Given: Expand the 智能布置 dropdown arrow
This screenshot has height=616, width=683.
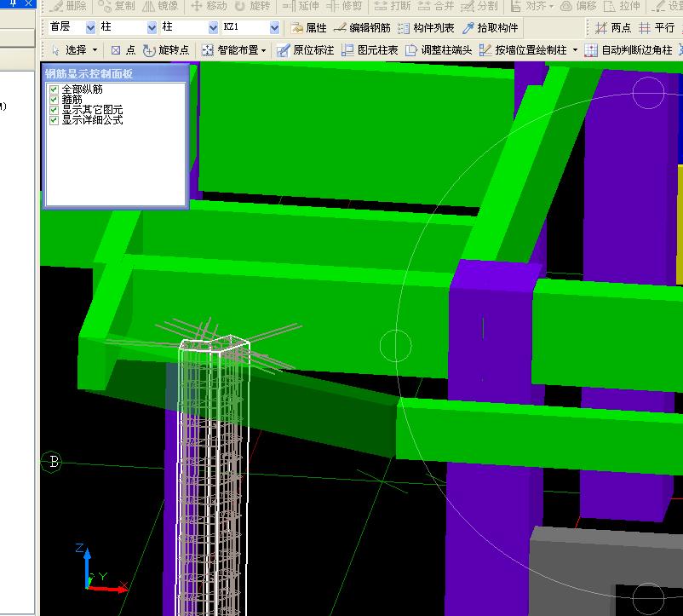Looking at the screenshot, I should click(x=263, y=50).
